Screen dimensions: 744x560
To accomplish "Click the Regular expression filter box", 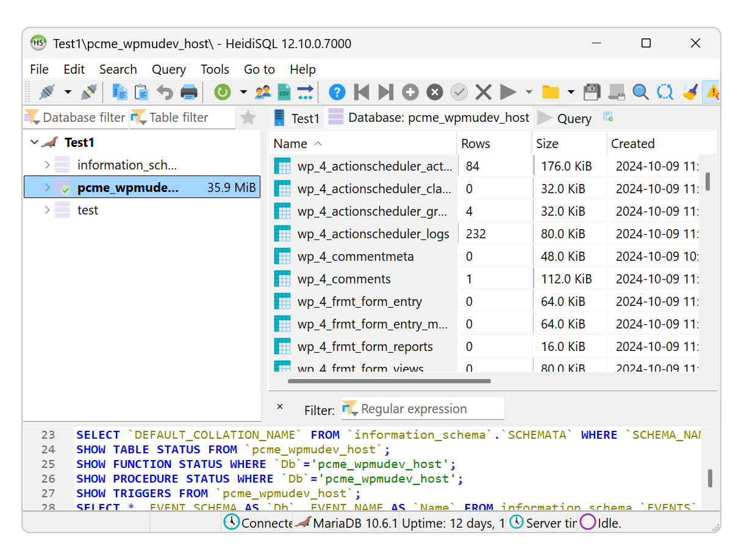I will (423, 409).
